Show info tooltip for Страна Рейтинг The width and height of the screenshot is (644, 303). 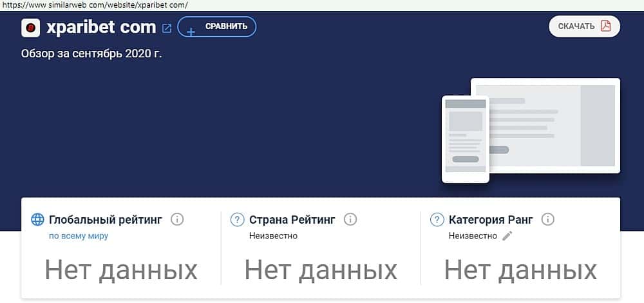[350, 220]
